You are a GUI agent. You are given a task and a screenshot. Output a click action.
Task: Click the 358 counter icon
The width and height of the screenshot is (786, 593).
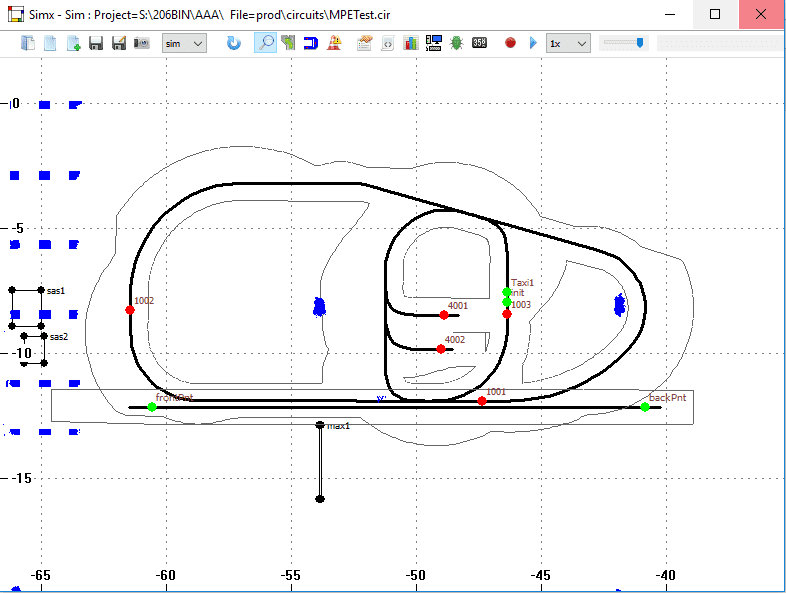[479, 43]
